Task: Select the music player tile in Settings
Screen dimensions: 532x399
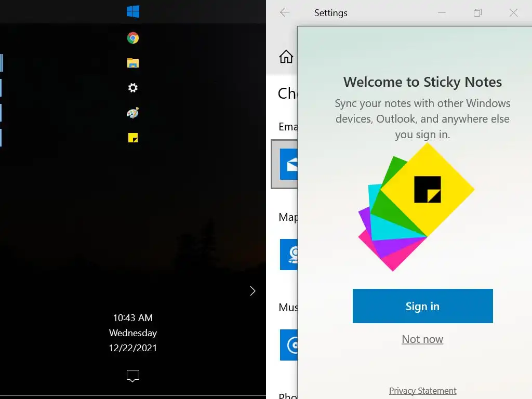Action: click(x=288, y=345)
